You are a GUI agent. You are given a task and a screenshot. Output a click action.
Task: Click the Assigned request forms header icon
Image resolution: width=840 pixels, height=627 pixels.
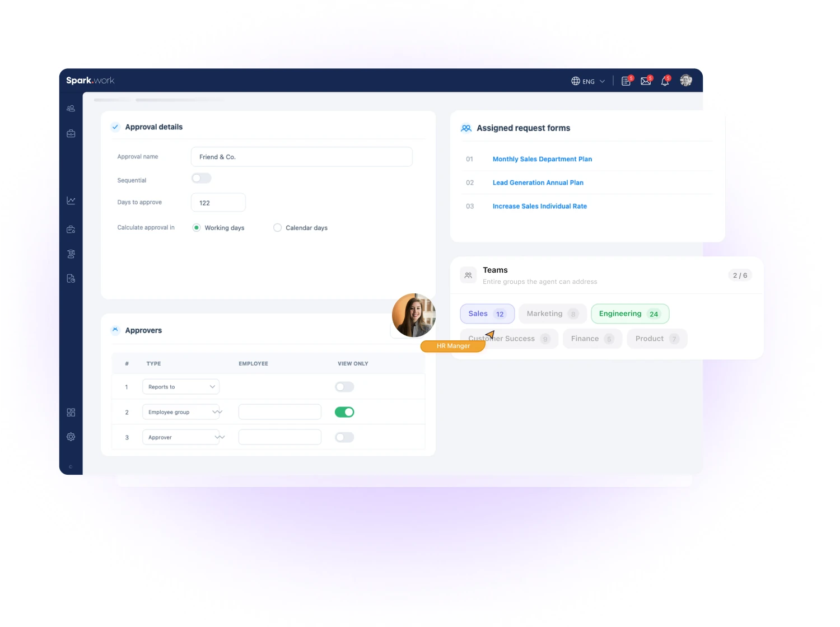pyautogui.click(x=466, y=128)
